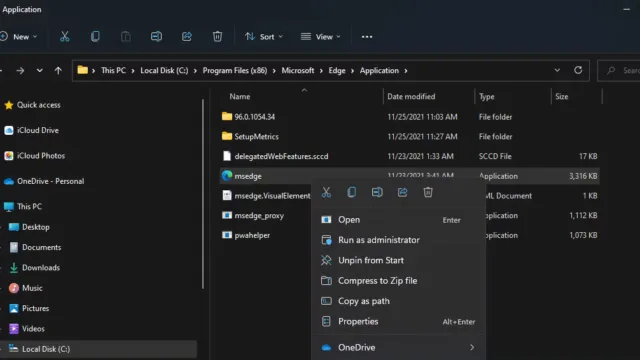640x360 pixels.
Task: Open the Recent locations dropdown arrow
Action: point(40,71)
